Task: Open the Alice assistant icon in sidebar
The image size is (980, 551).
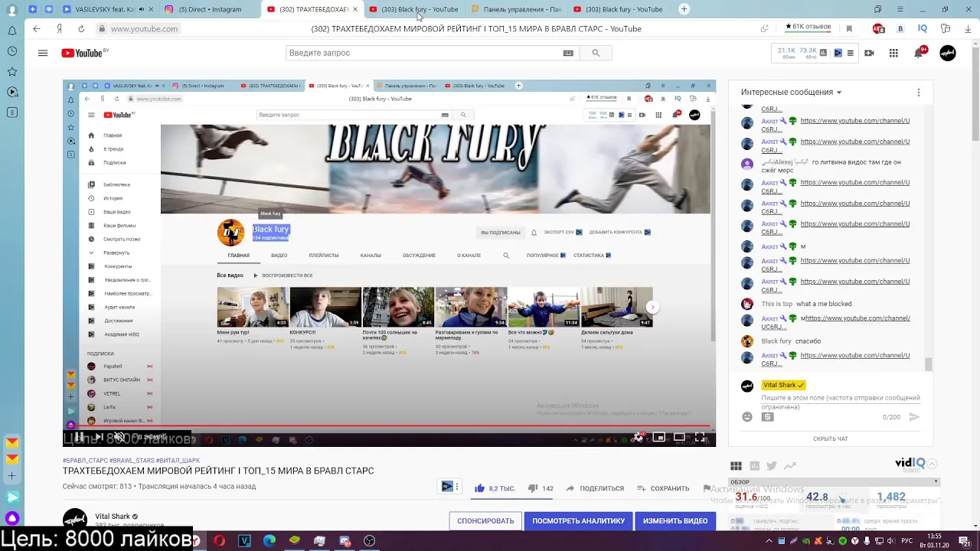Action: pos(12,519)
